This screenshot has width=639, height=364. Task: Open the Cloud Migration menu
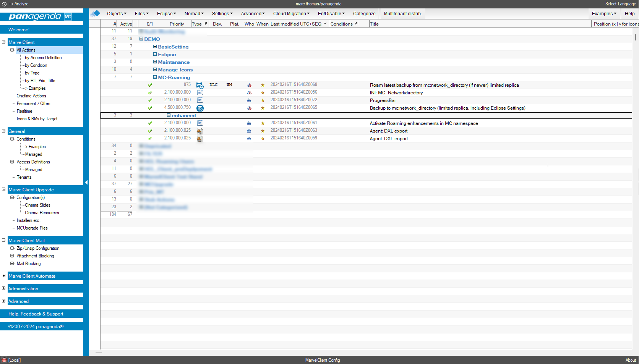click(x=291, y=14)
